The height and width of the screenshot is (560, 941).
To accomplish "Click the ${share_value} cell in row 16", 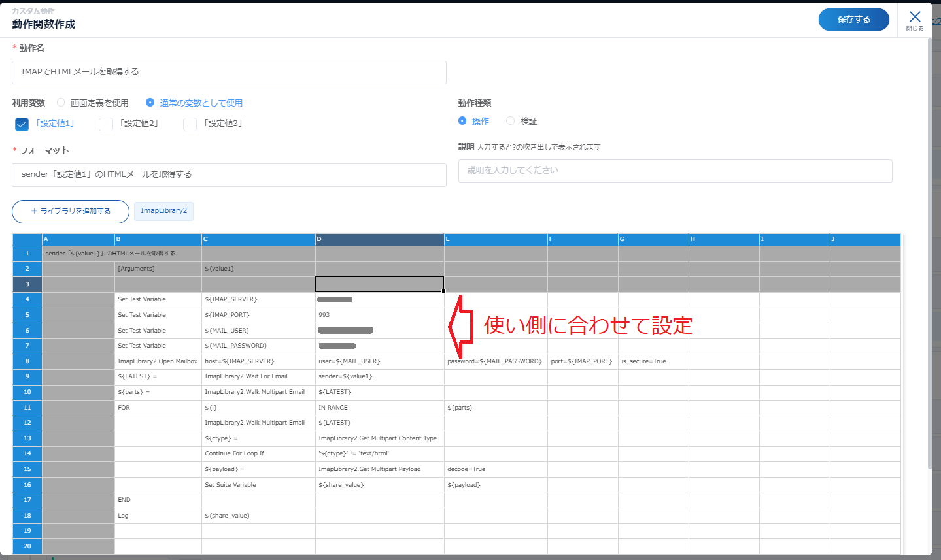I will [x=379, y=485].
